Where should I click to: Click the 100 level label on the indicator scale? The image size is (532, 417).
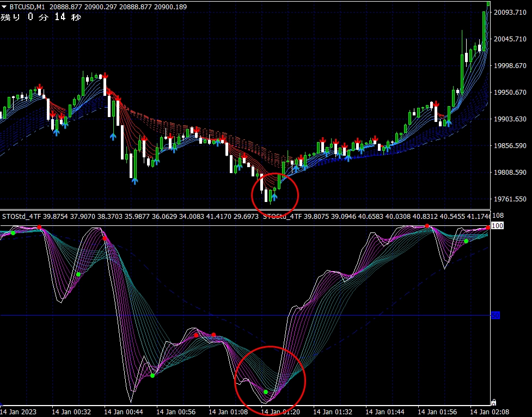point(497,225)
